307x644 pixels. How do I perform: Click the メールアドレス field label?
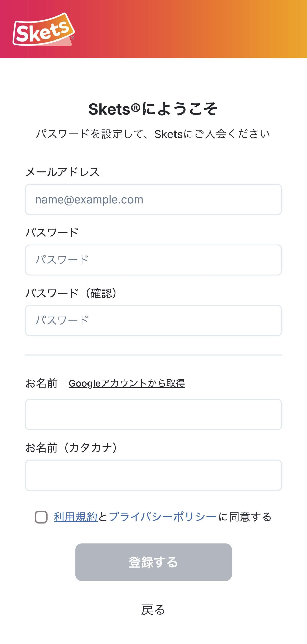click(62, 172)
